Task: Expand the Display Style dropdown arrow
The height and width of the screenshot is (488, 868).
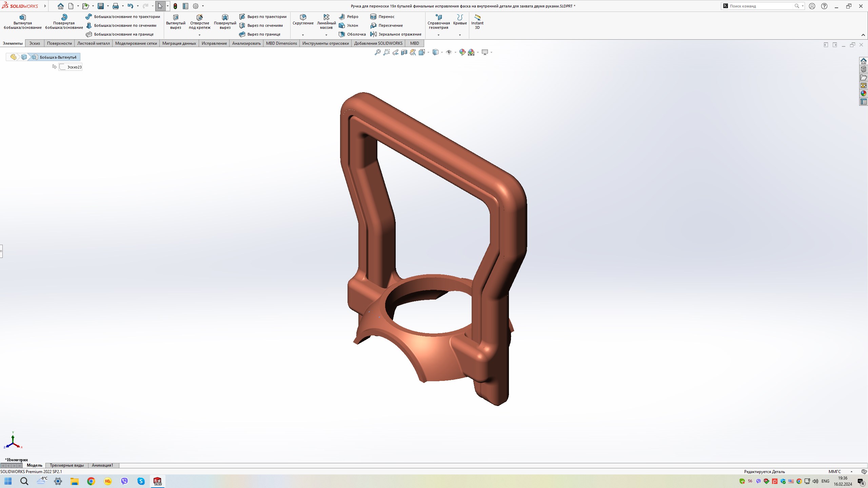Action: coord(442,52)
